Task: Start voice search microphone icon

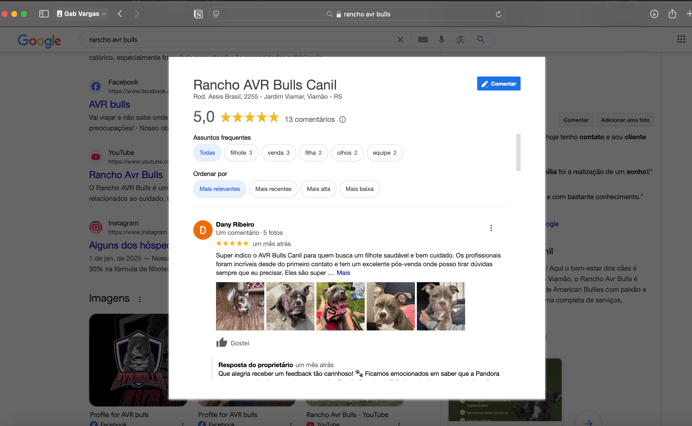Action: [x=441, y=40]
